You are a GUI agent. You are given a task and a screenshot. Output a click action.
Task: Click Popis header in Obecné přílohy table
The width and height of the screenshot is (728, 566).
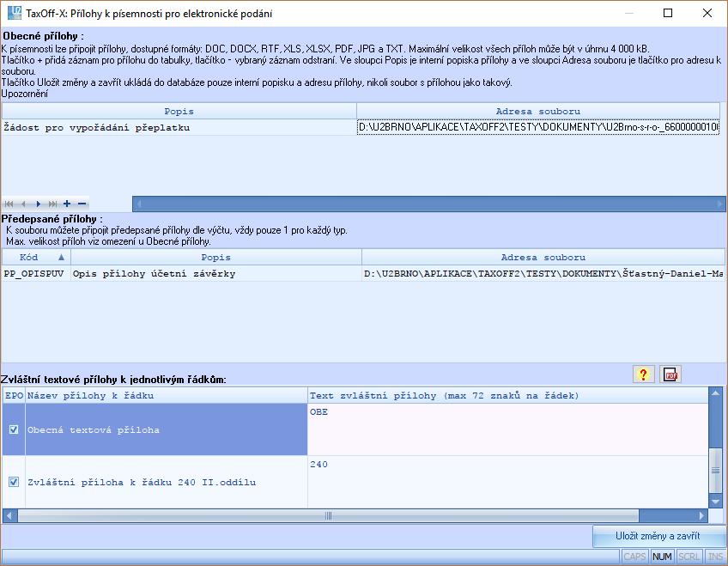179,112
